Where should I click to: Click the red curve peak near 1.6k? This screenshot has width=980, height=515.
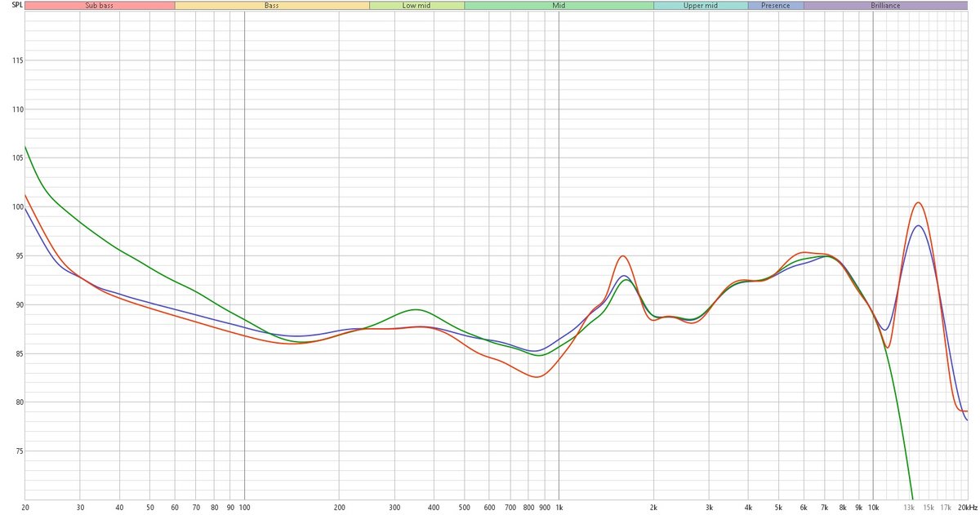coord(623,256)
